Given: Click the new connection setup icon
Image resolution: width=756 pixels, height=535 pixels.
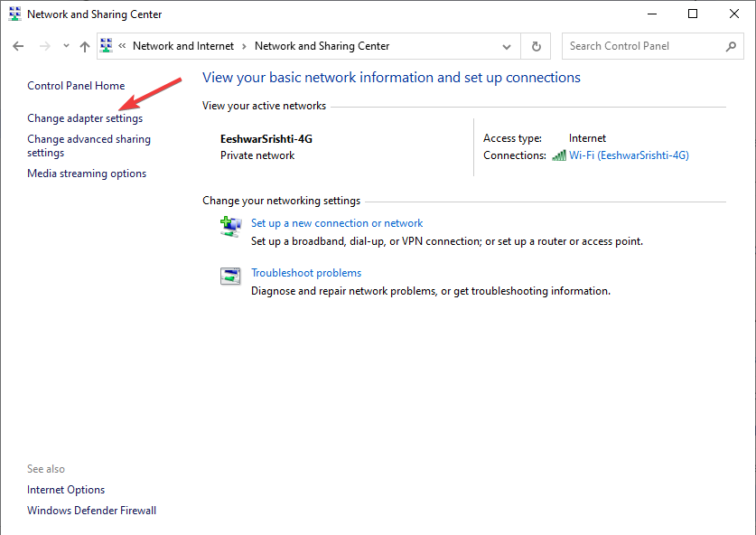Looking at the screenshot, I should coord(231,227).
